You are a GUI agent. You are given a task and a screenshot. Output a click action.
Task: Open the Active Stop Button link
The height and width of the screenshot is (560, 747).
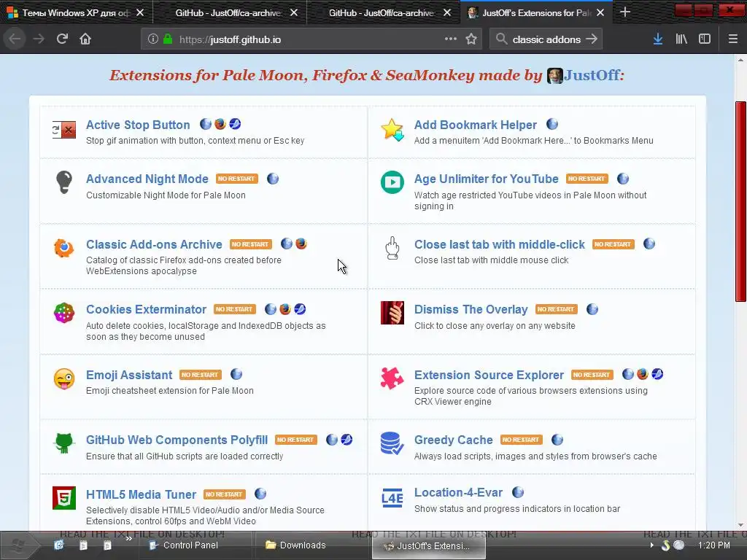click(138, 125)
